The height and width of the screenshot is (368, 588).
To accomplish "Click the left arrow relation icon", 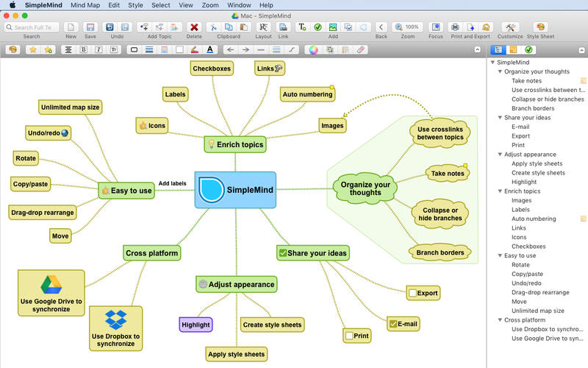I will pyautogui.click(x=230, y=49).
